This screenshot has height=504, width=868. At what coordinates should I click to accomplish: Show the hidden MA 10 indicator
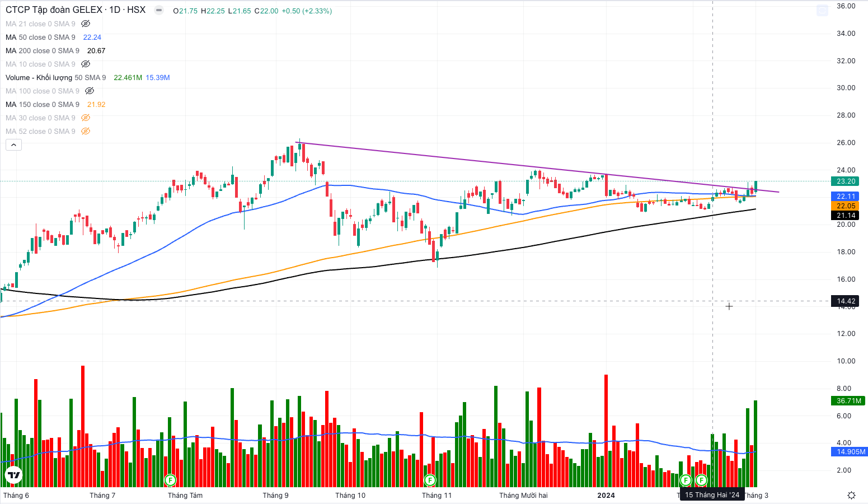tap(86, 64)
